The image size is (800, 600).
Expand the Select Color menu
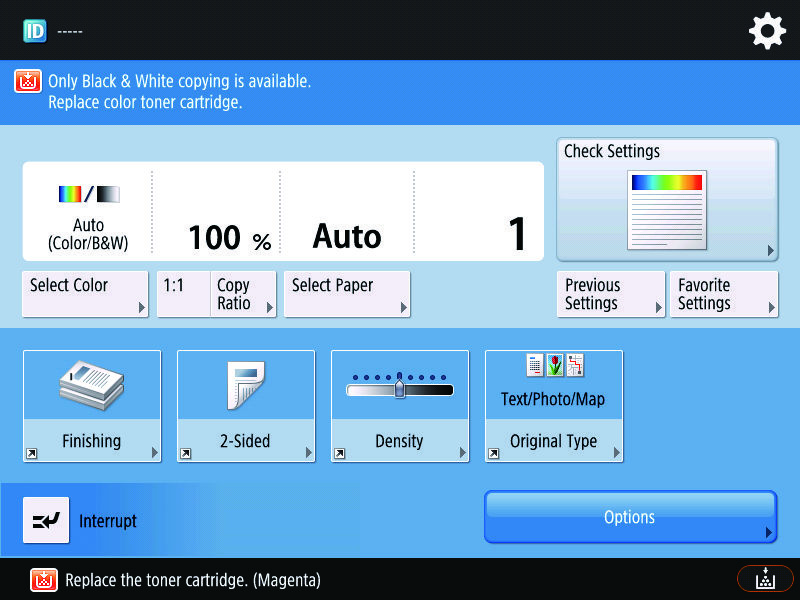[85, 294]
